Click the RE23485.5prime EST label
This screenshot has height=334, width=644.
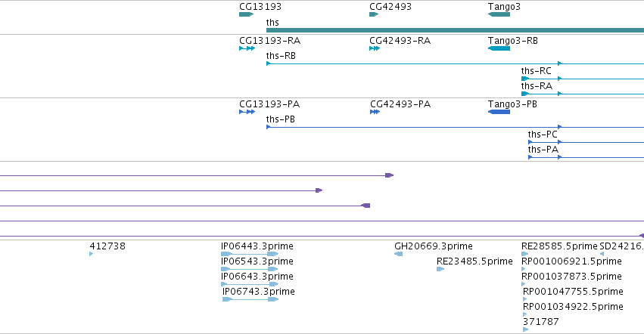coord(474,261)
